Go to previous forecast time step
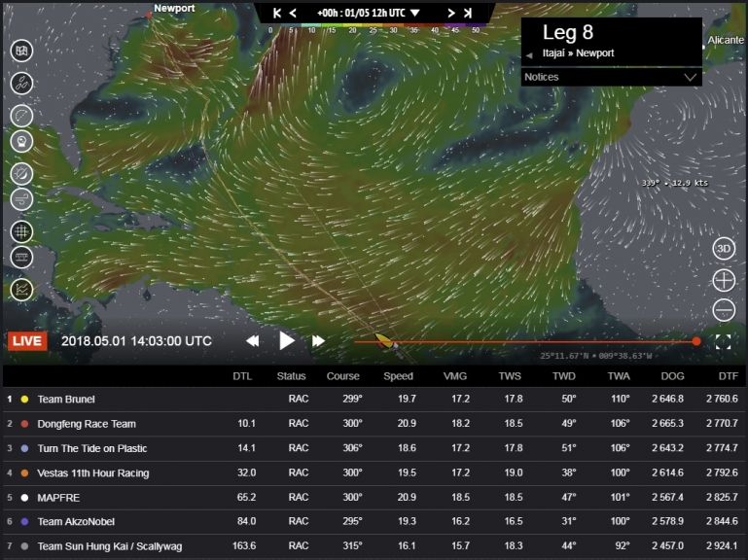The width and height of the screenshot is (748, 560). pos(293,14)
